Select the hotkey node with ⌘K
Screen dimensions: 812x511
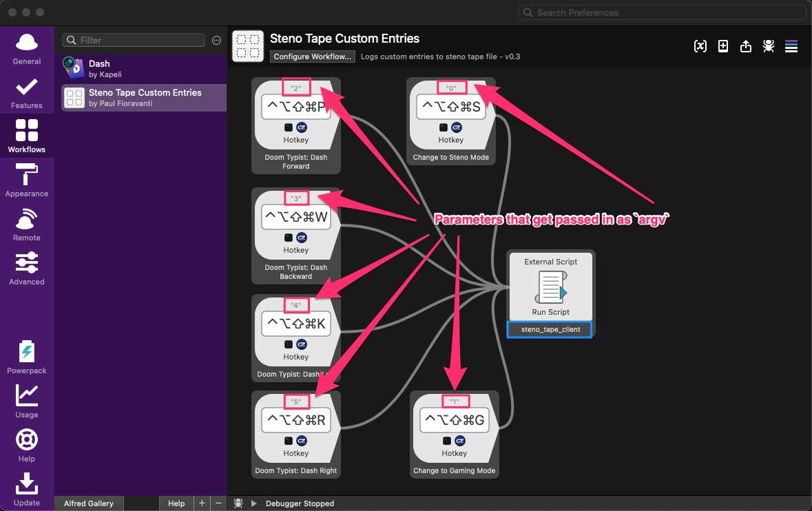tap(295, 338)
